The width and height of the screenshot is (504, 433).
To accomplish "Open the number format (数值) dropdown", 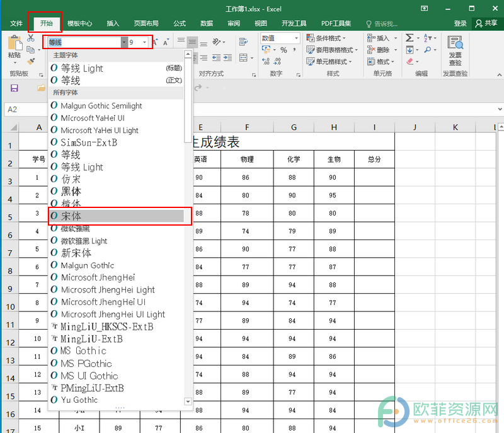I will 296,38.
